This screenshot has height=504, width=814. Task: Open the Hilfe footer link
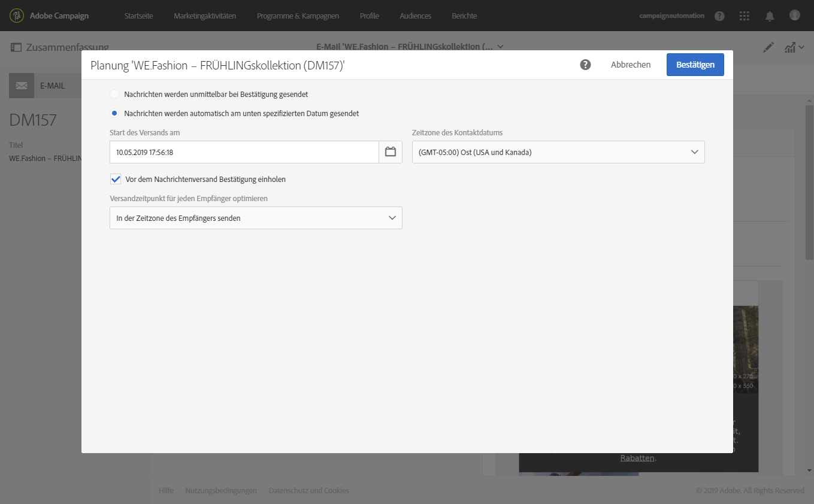point(166,490)
